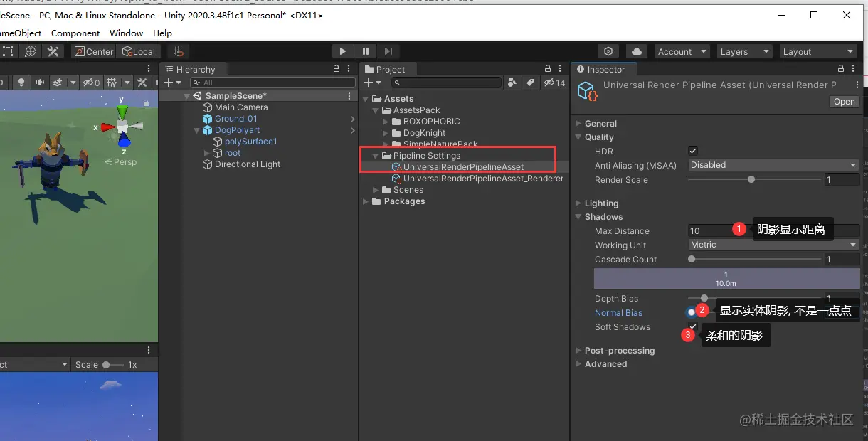Click the Step frame button

click(388, 51)
